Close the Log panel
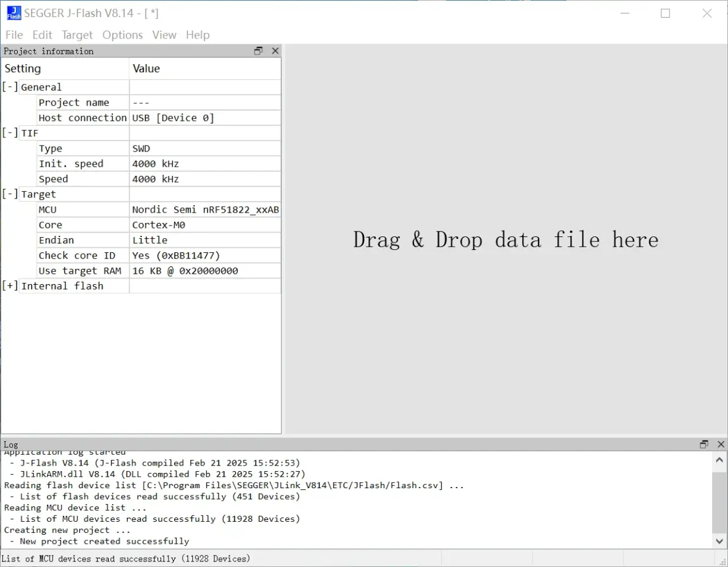The width and height of the screenshot is (728, 567). click(721, 444)
